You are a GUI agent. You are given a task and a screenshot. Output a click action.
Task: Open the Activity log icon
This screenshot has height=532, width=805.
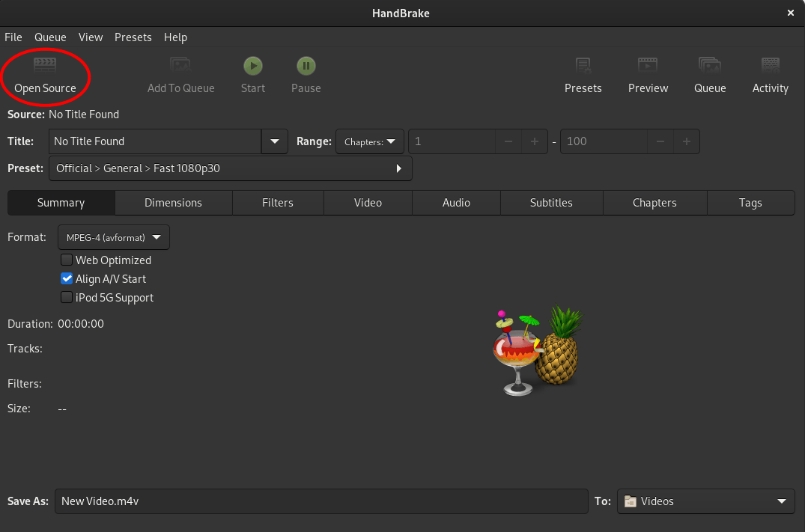click(770, 75)
